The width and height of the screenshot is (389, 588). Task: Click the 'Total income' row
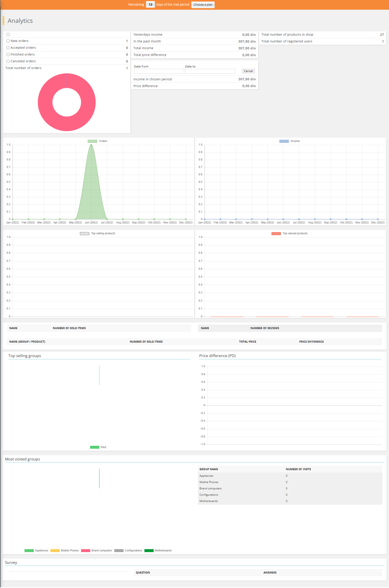tap(194, 48)
